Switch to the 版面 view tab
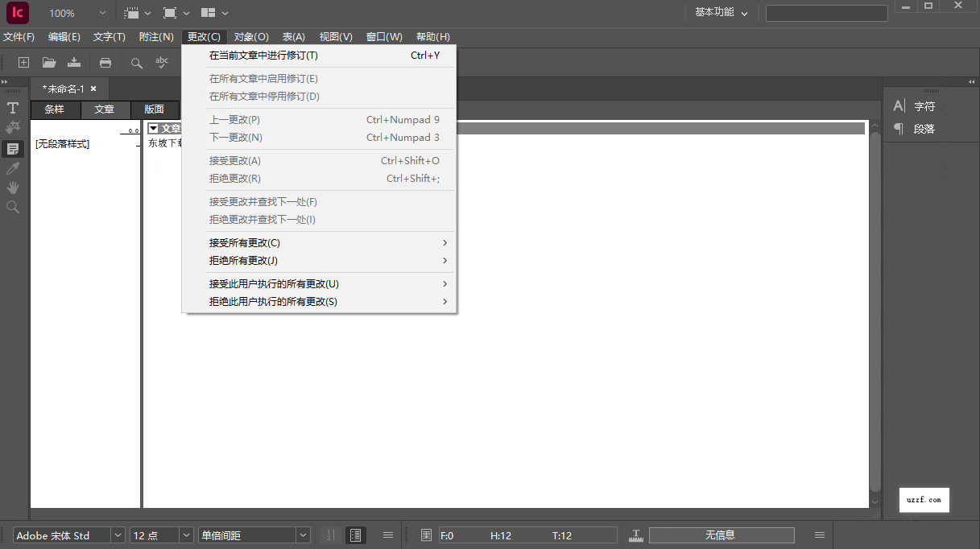Image resolution: width=980 pixels, height=549 pixels. [155, 109]
